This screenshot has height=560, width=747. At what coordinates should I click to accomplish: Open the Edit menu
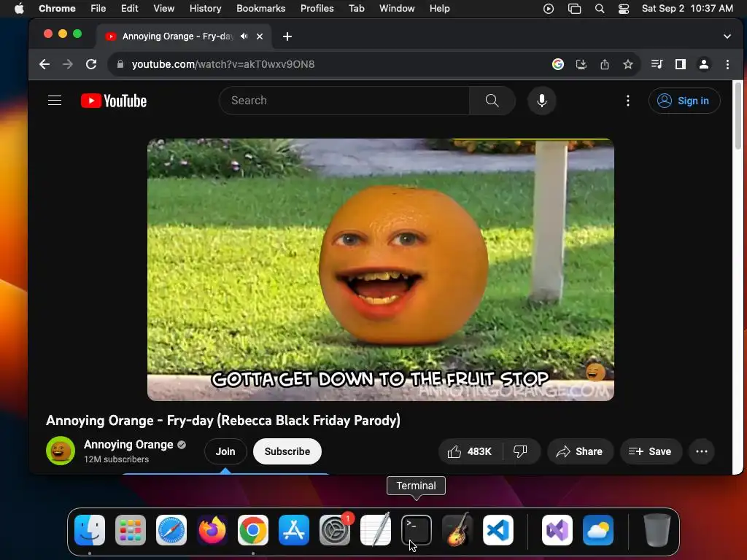pos(130,9)
